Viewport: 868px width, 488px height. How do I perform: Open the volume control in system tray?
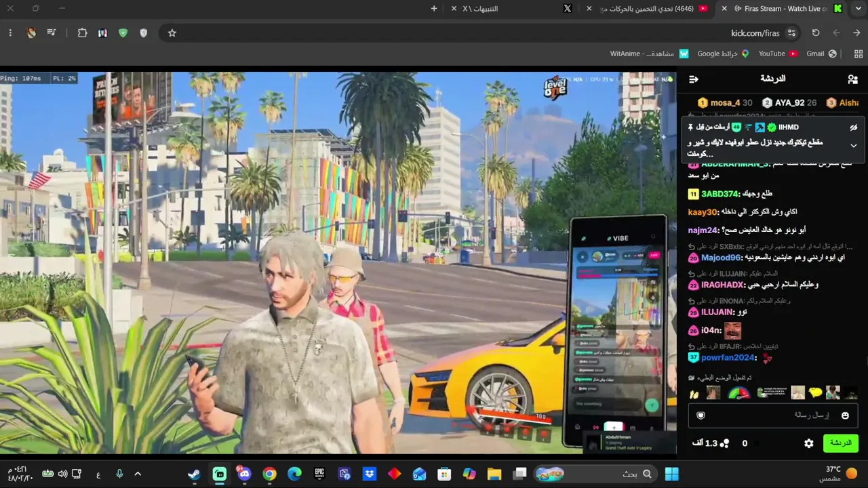coord(62,474)
